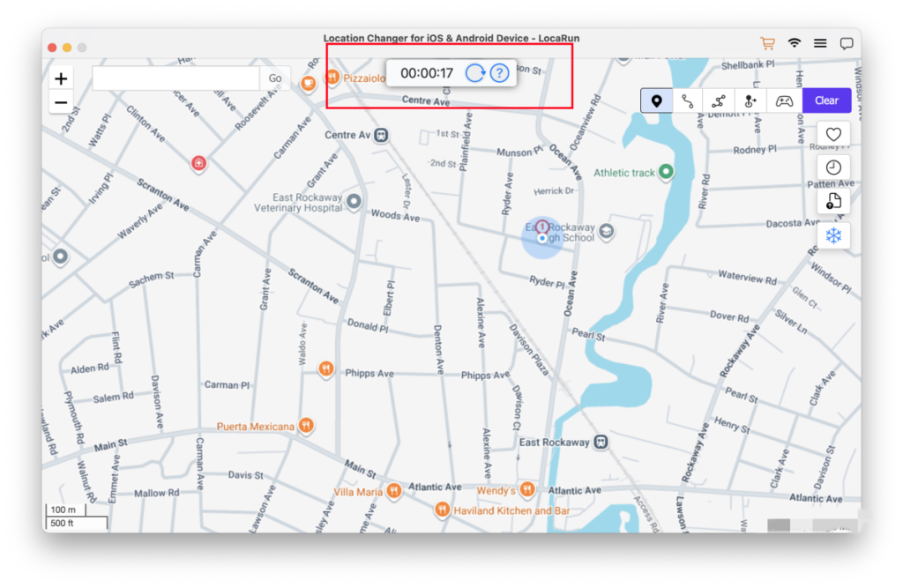Click the Henry St street label
Viewport: 903px width, 588px height.
(x=733, y=425)
